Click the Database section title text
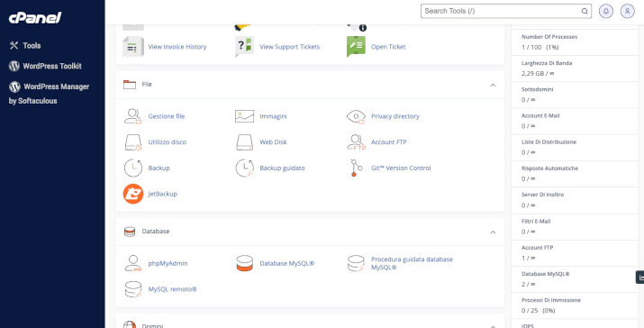This screenshot has width=644, height=328. tap(156, 232)
